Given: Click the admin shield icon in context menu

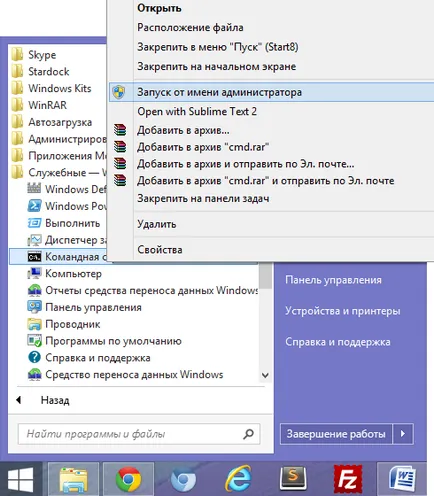Looking at the screenshot, I should 119,92.
